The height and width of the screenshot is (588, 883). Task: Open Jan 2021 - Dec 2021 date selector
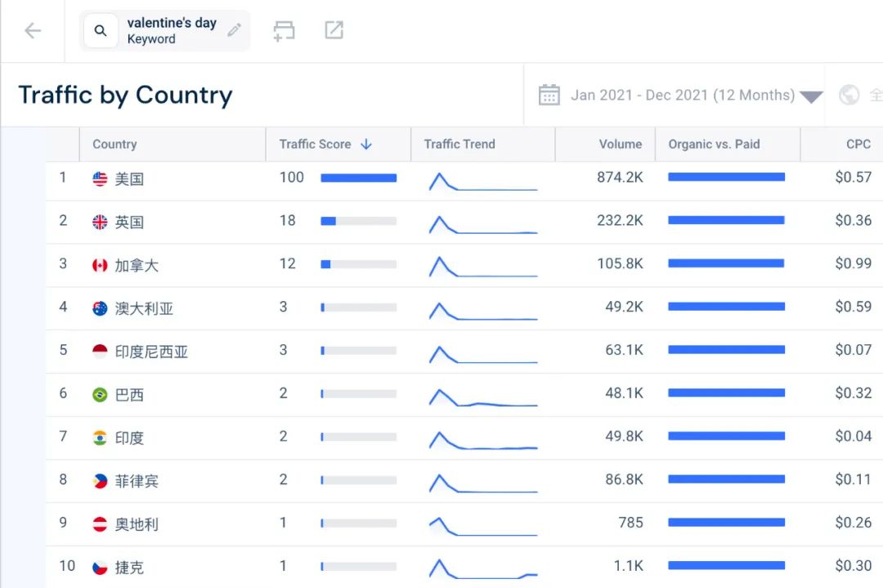682,95
